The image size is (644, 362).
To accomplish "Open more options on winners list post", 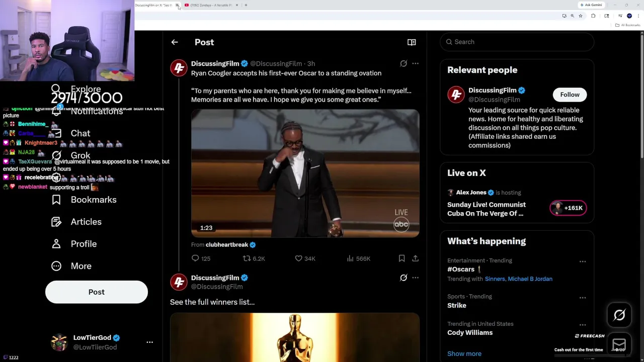I will coord(415,278).
